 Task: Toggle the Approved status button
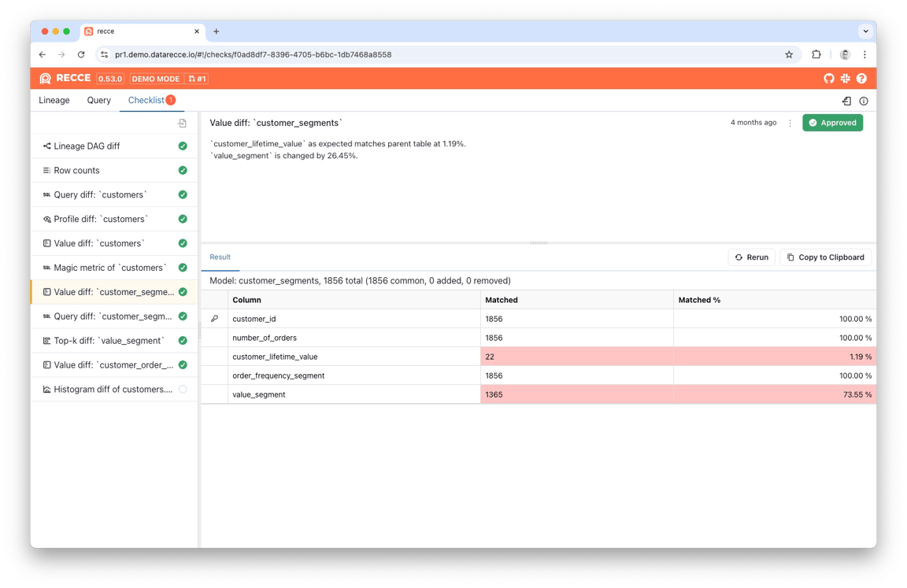(832, 122)
